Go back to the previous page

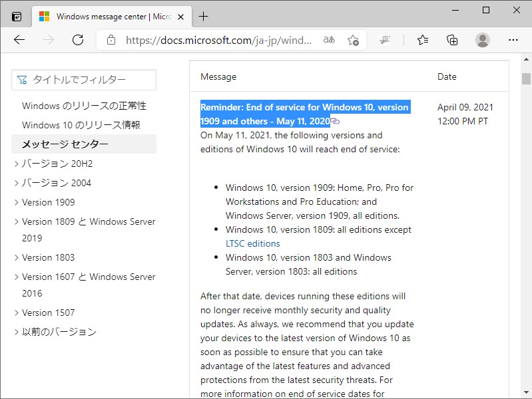(x=19, y=40)
